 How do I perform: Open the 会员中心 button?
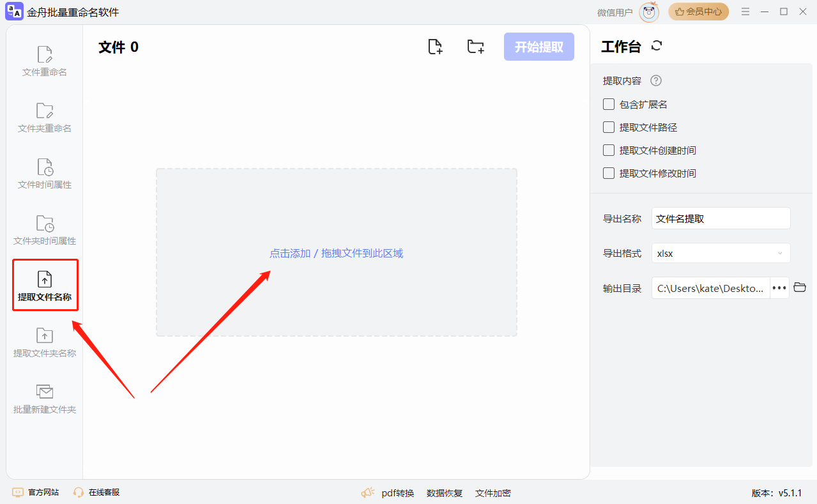click(698, 11)
